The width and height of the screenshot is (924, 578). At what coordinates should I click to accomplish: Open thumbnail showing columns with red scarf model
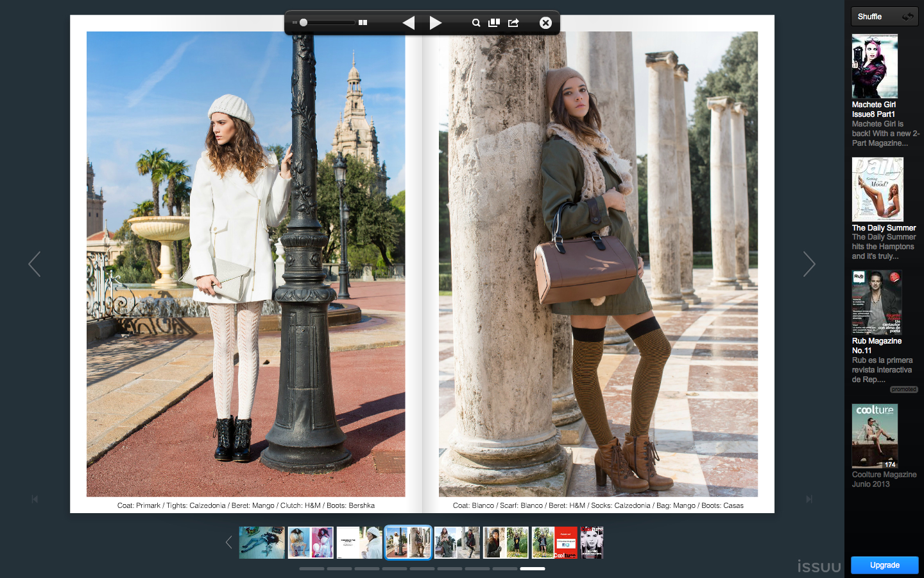[457, 543]
